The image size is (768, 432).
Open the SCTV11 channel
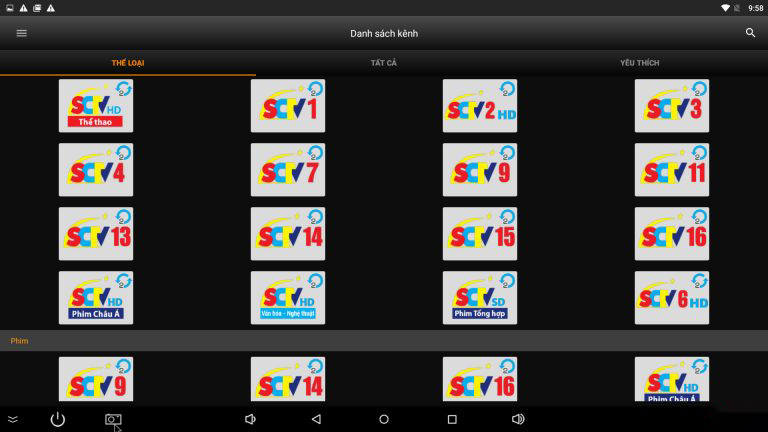coord(672,170)
